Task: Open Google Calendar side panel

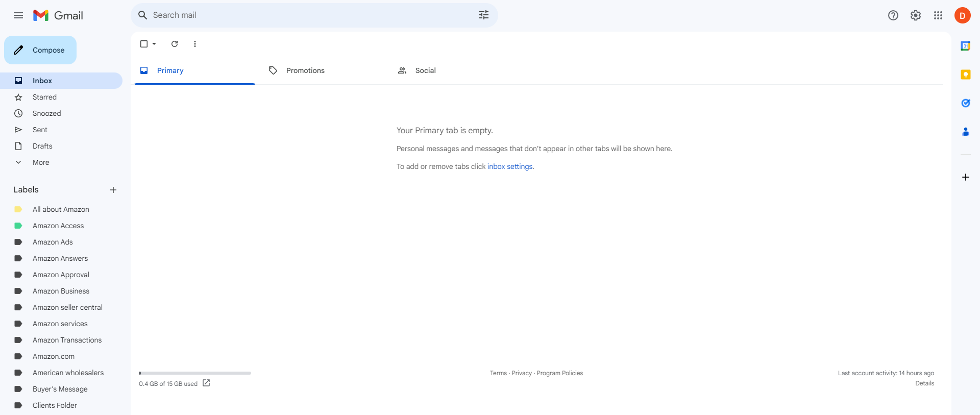Action: 966,46
